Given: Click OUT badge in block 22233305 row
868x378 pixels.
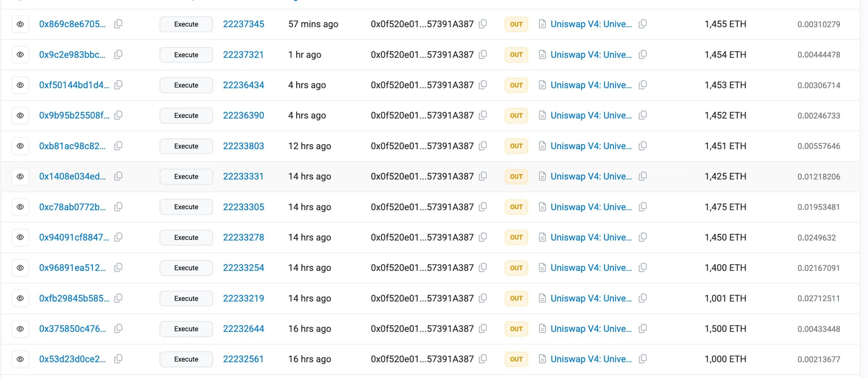Looking at the screenshot, I should point(516,207).
